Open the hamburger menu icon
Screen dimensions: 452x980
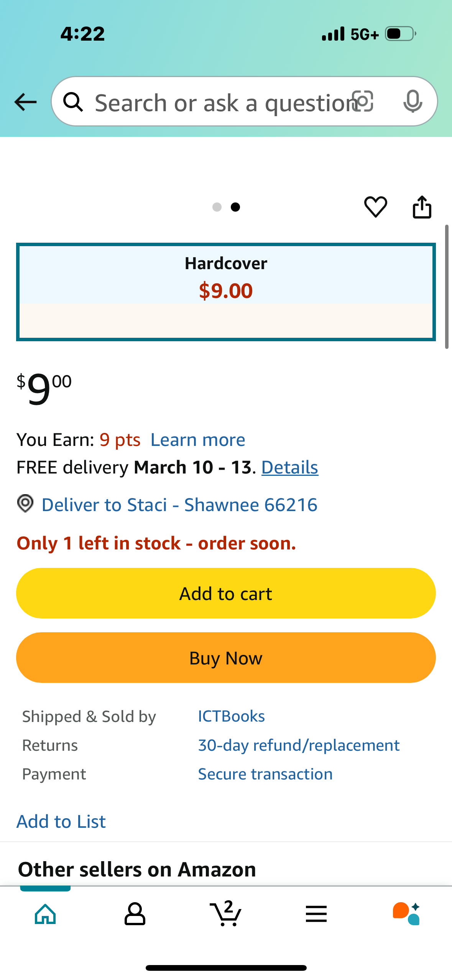316,914
